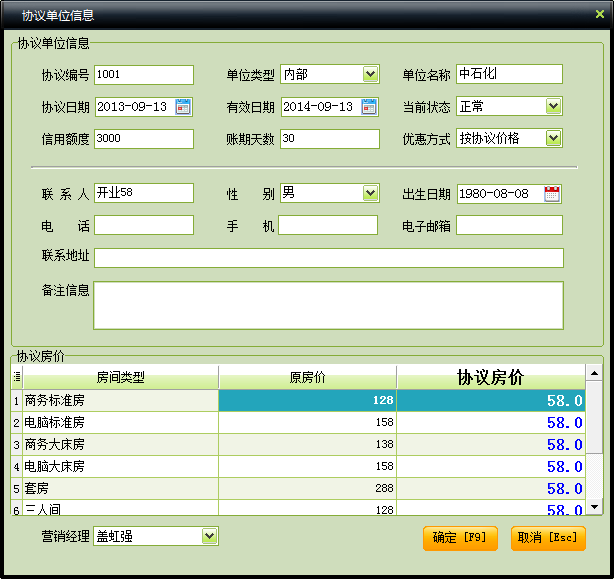Click the 协议房价 column header
This screenshot has height=579, width=614.
point(491,377)
